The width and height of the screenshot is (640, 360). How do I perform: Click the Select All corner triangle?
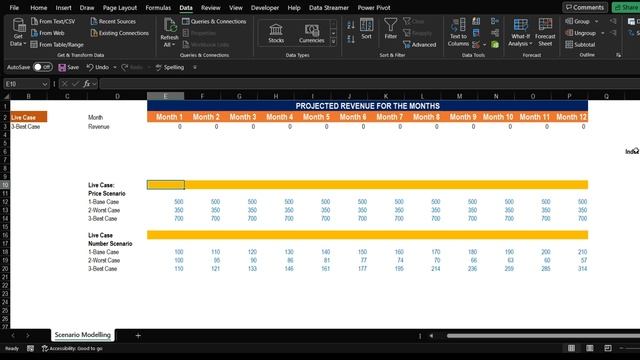point(6,96)
